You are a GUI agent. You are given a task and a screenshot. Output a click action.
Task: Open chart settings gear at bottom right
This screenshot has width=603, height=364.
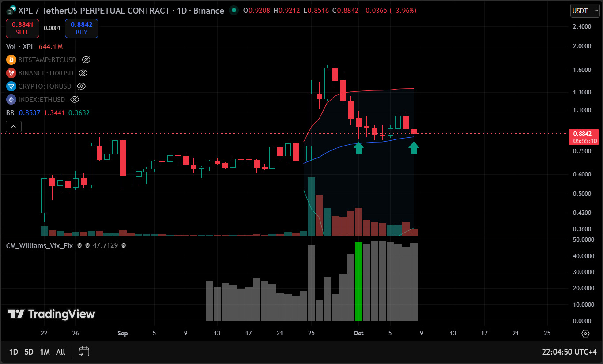pyautogui.click(x=585, y=333)
